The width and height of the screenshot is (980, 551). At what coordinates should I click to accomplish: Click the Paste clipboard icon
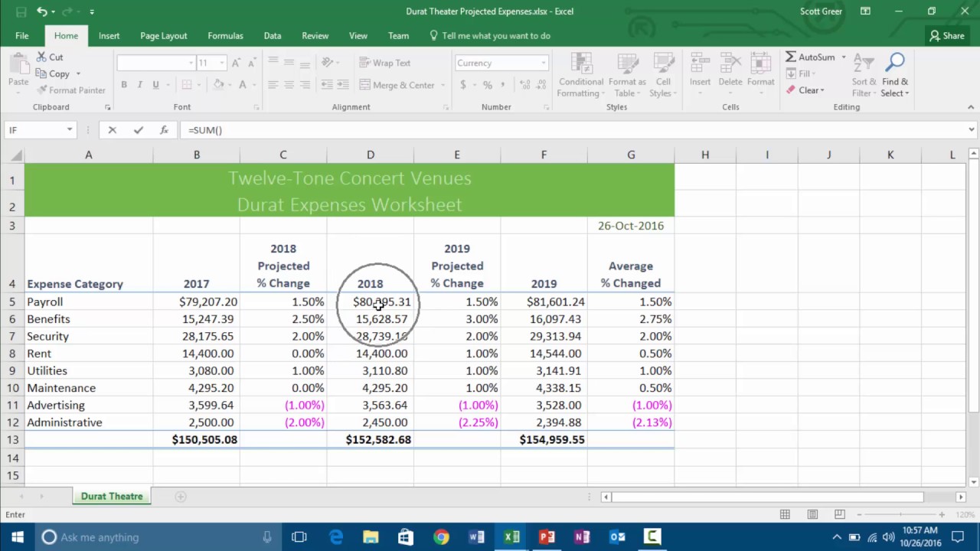coord(18,66)
